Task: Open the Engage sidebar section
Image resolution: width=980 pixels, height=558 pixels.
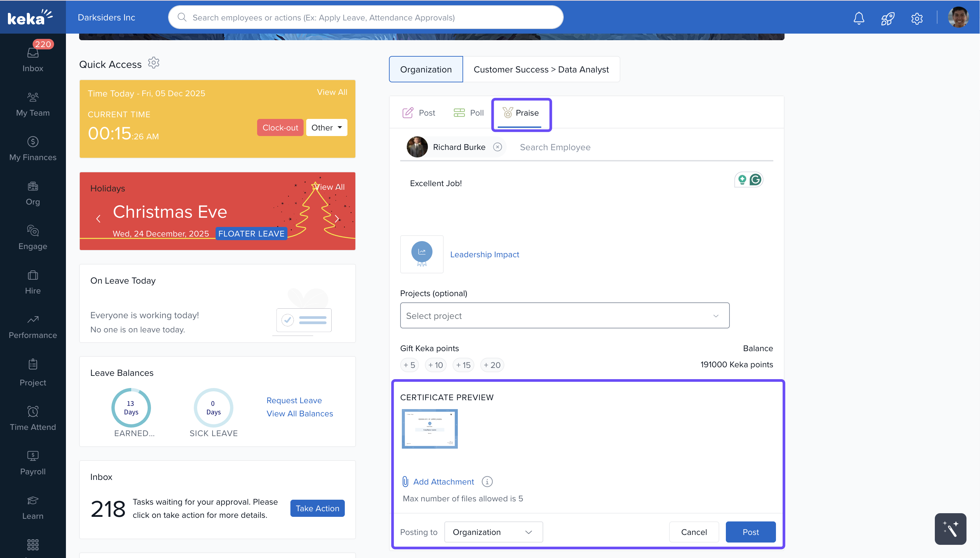Action: [x=33, y=237]
